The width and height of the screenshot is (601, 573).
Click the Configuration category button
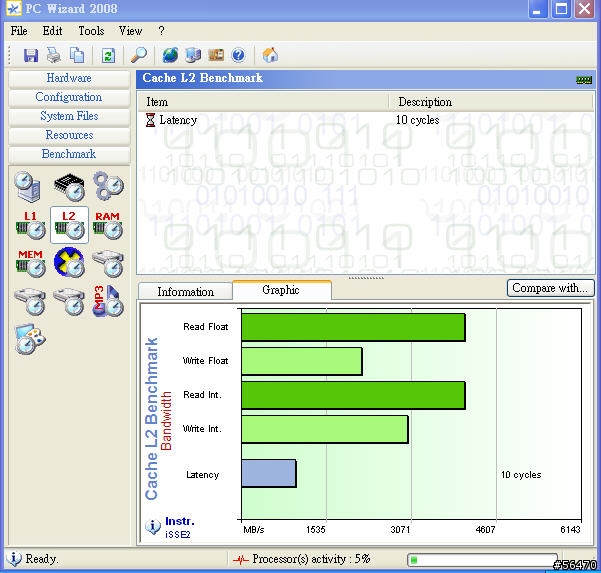pos(69,97)
